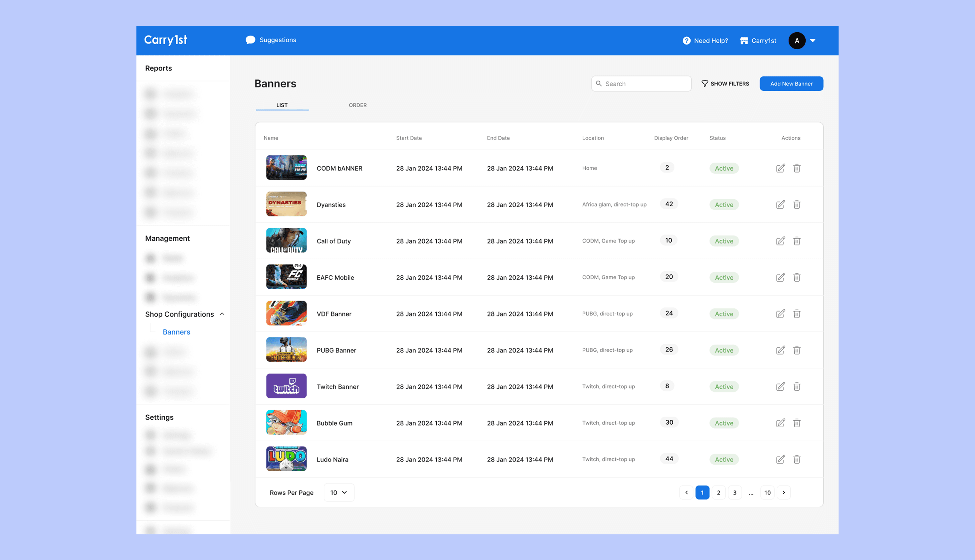This screenshot has height=560, width=975.
Task: Click the Carry1st store icon
Action: (x=744, y=41)
